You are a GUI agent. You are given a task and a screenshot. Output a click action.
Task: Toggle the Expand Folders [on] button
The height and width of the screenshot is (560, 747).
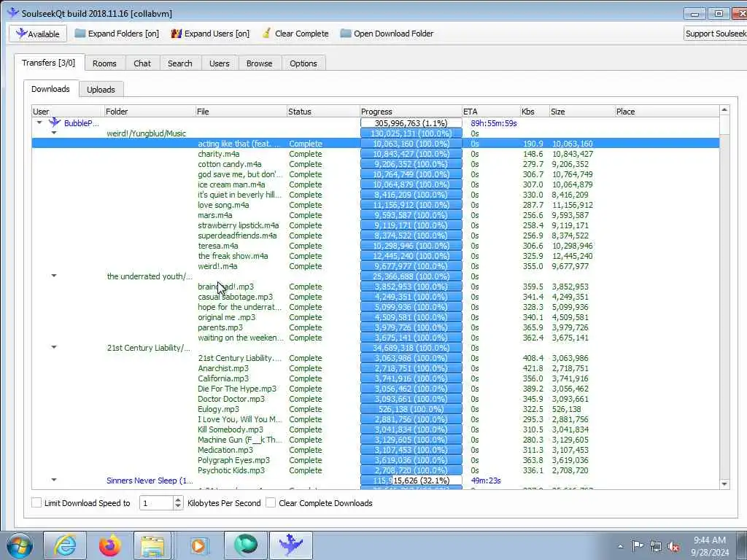pos(117,34)
